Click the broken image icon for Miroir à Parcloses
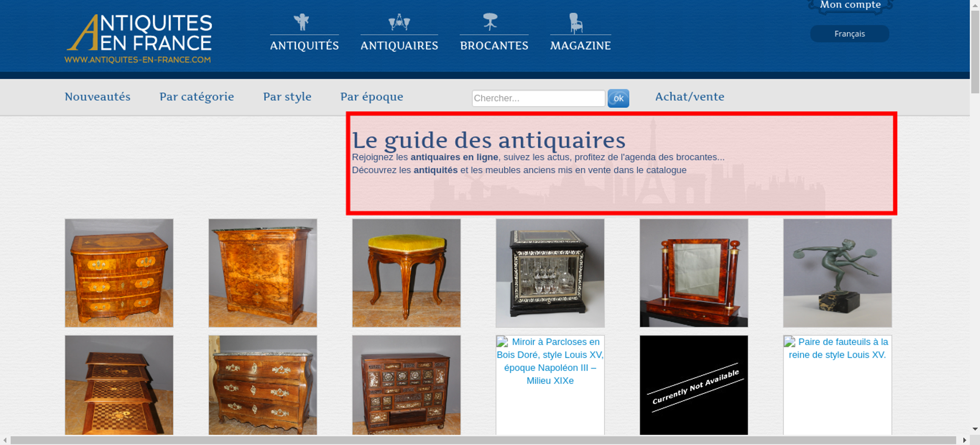Viewport: 980px width, 445px height. 502,342
